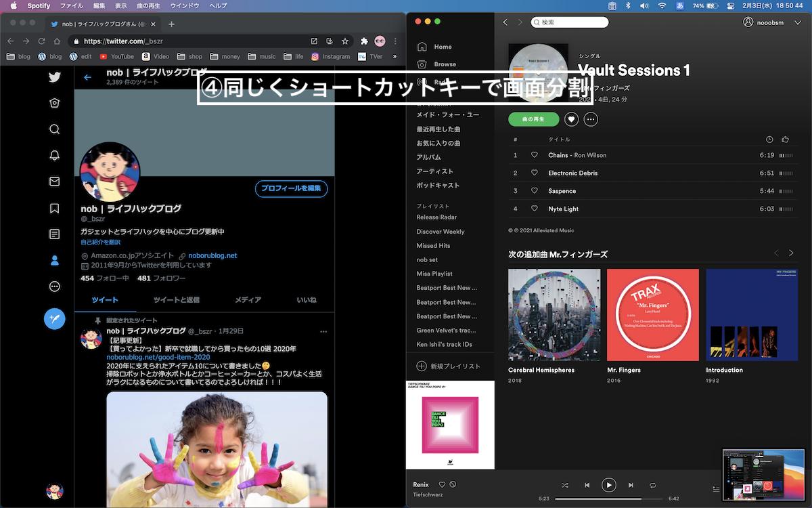Switch to いいね tab on profile
812x508 pixels.
[307, 300]
